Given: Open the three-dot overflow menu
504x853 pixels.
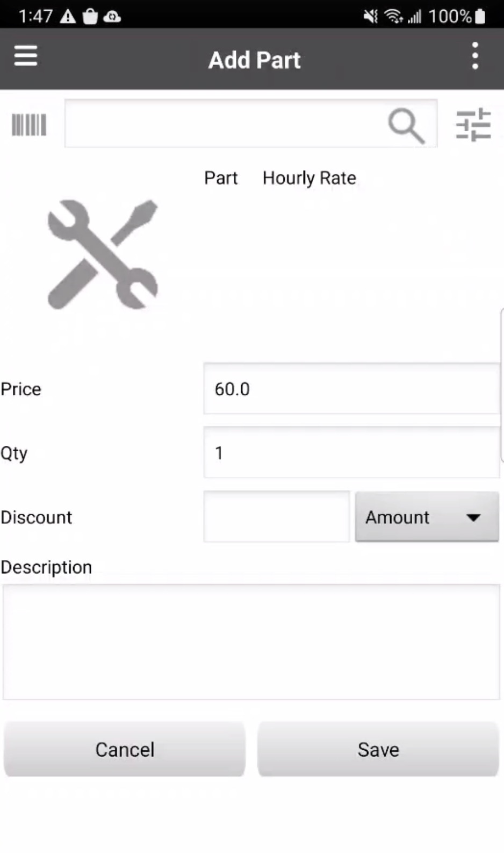Looking at the screenshot, I should (x=475, y=56).
